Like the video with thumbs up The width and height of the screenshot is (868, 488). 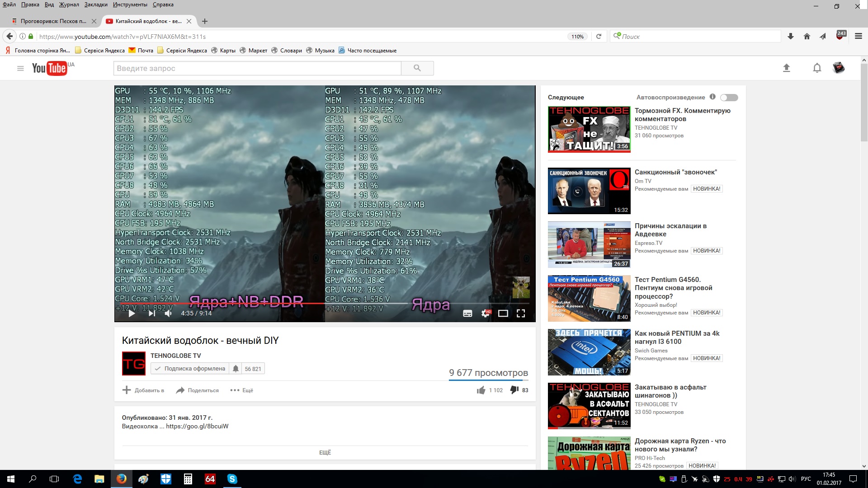pyautogui.click(x=481, y=390)
